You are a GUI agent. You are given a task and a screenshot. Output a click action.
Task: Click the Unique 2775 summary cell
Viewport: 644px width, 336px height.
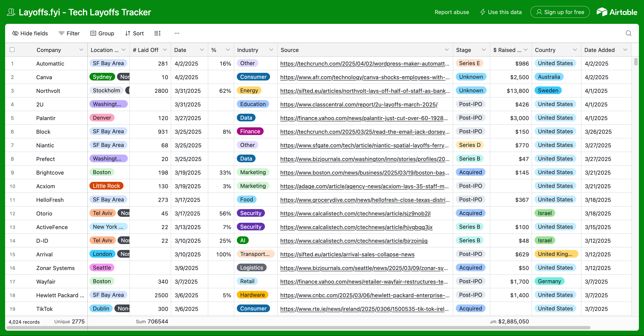coord(69,322)
